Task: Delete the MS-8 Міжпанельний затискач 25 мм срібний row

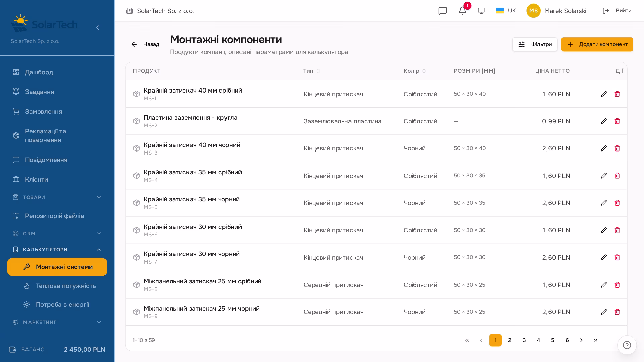Action: (x=617, y=285)
